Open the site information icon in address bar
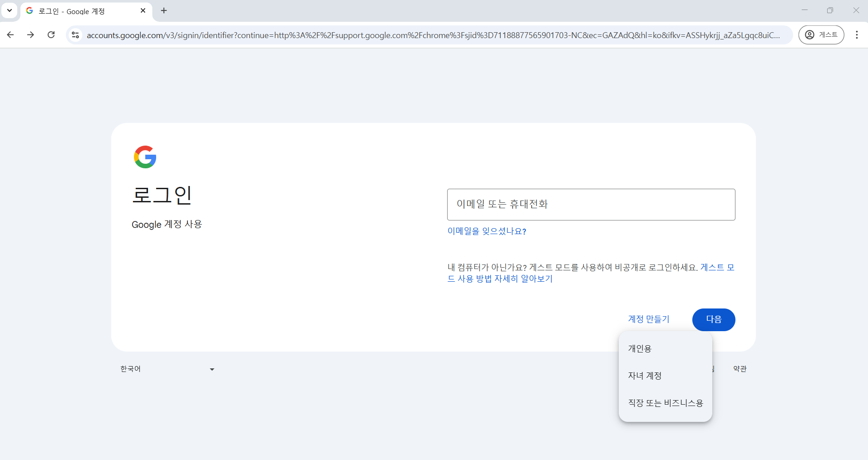This screenshot has height=460, width=868. pos(75,35)
